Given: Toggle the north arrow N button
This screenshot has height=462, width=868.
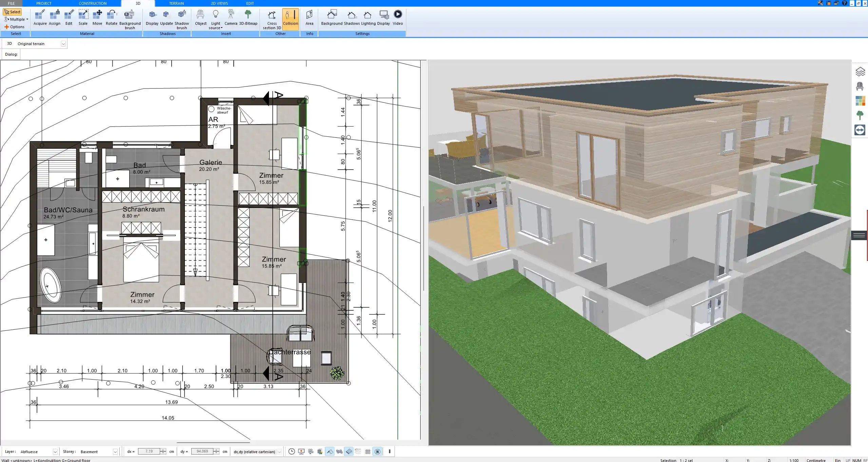Looking at the screenshot, I should pyautogui.click(x=377, y=451).
